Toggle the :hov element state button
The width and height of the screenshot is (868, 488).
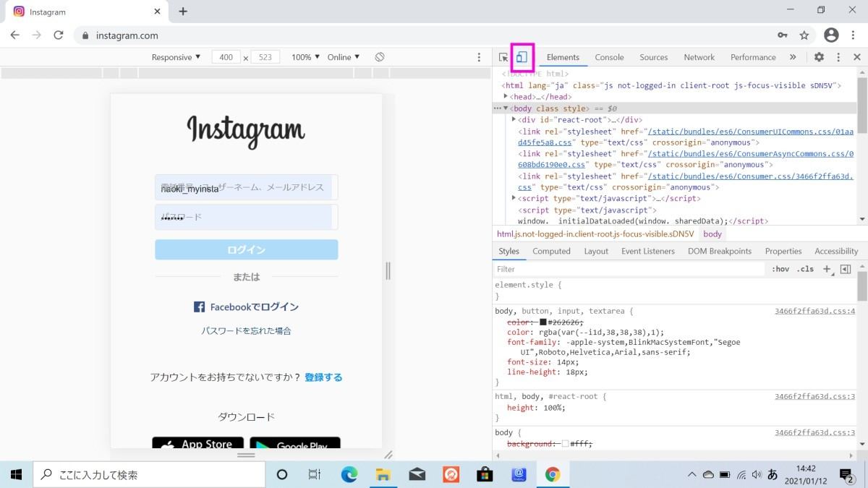point(780,269)
